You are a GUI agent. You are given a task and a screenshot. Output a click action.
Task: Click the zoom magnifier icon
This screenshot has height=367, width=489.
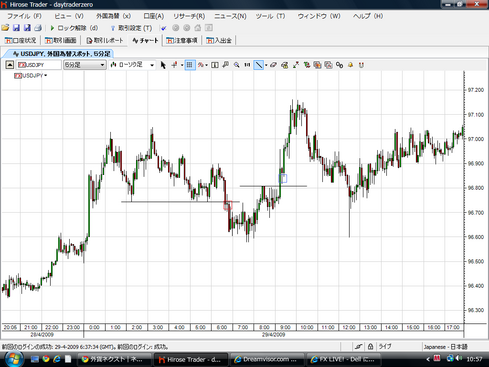click(226, 64)
